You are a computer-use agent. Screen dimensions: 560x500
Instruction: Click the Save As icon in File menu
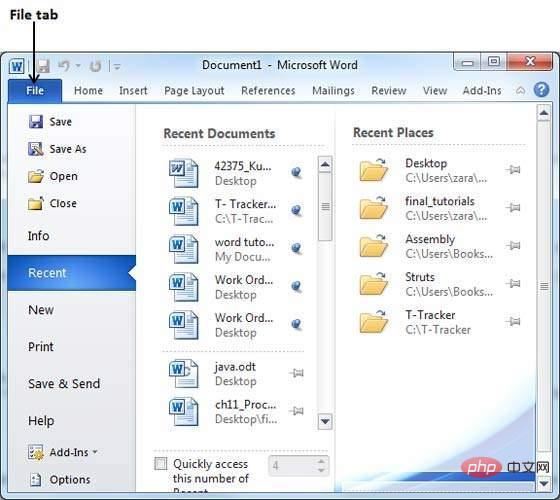36,149
